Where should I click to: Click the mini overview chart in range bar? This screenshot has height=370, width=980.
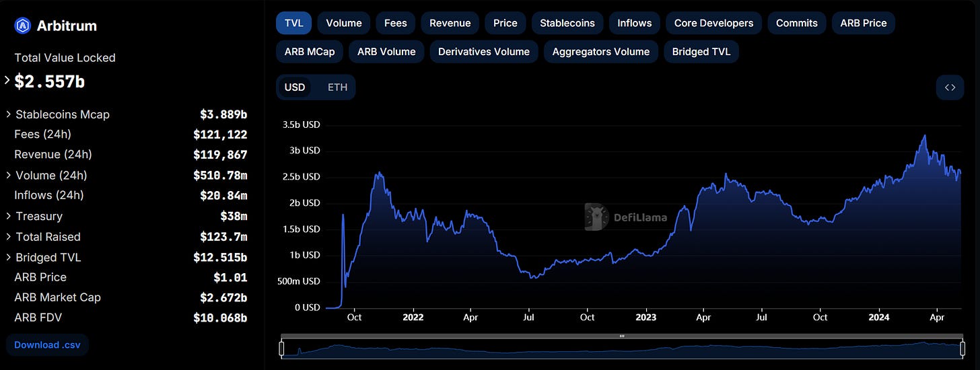click(622, 348)
